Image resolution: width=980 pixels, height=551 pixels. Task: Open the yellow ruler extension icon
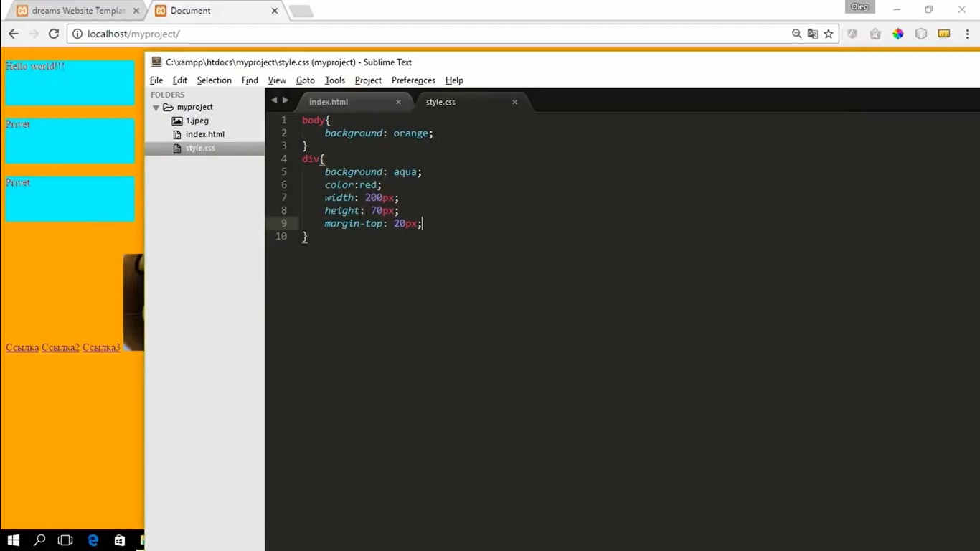click(x=944, y=34)
